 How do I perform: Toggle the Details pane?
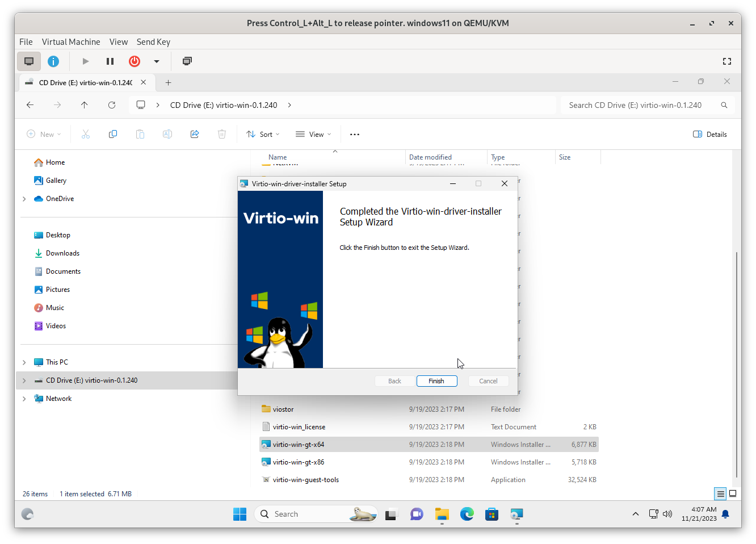710,135
